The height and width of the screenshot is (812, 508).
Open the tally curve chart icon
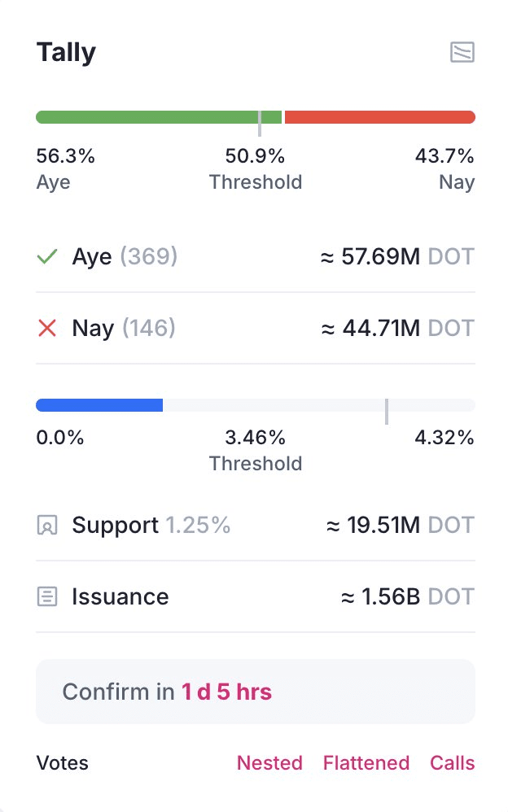click(462, 52)
